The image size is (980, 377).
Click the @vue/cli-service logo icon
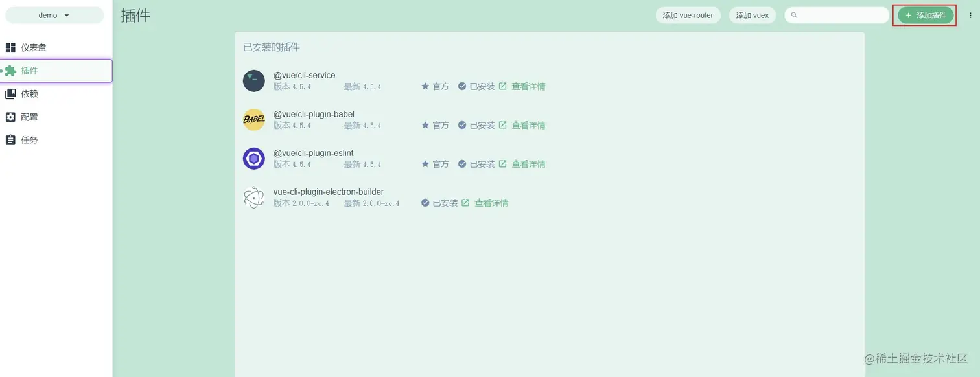[254, 81]
